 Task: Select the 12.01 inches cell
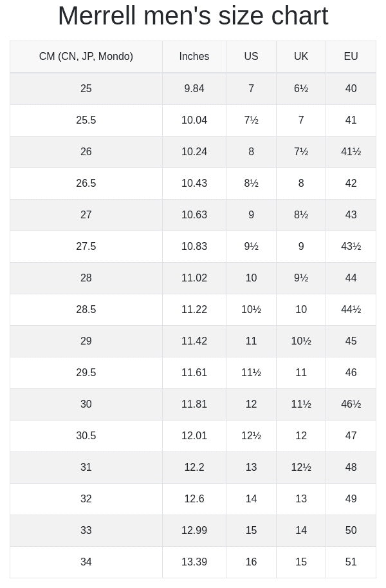pos(194,435)
